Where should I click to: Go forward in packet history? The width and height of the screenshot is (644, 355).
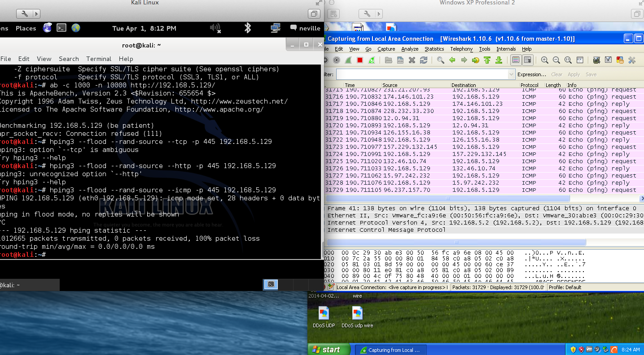[464, 60]
